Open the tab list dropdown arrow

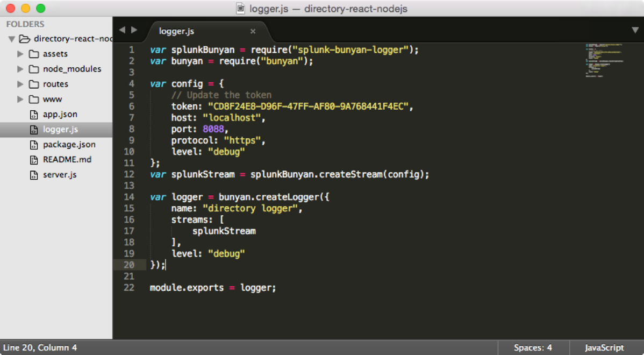point(635,30)
